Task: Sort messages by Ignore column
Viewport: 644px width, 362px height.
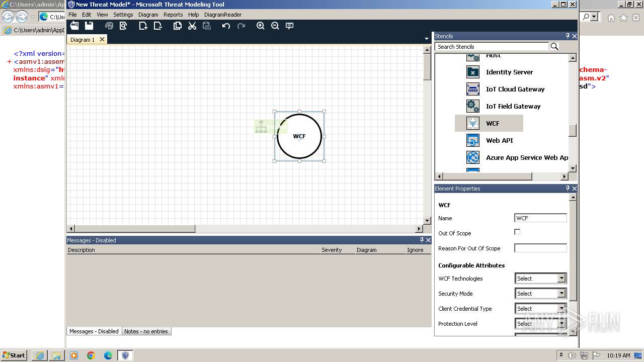Action: coord(415,250)
